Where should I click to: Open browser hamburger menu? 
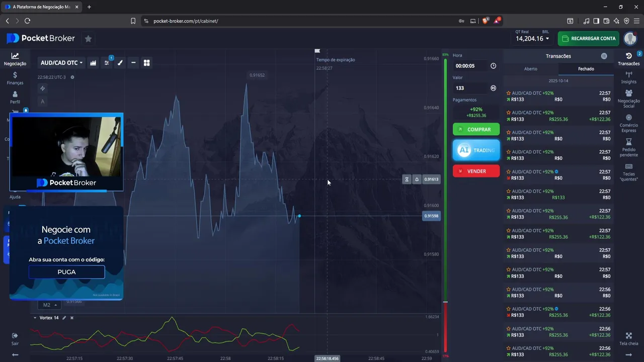coord(636,21)
